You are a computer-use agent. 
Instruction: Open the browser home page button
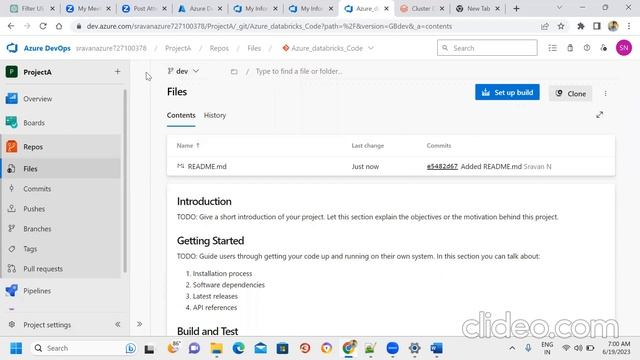point(59,26)
